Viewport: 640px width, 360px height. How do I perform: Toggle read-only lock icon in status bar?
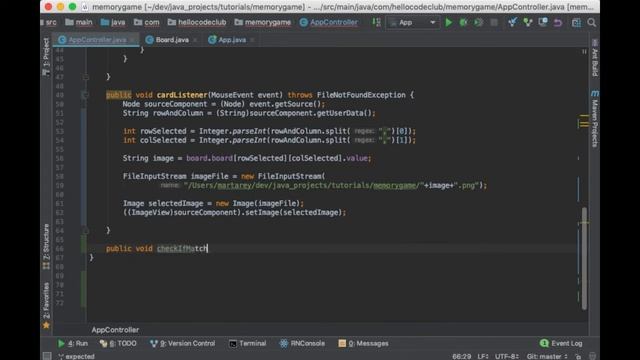tap(578, 356)
